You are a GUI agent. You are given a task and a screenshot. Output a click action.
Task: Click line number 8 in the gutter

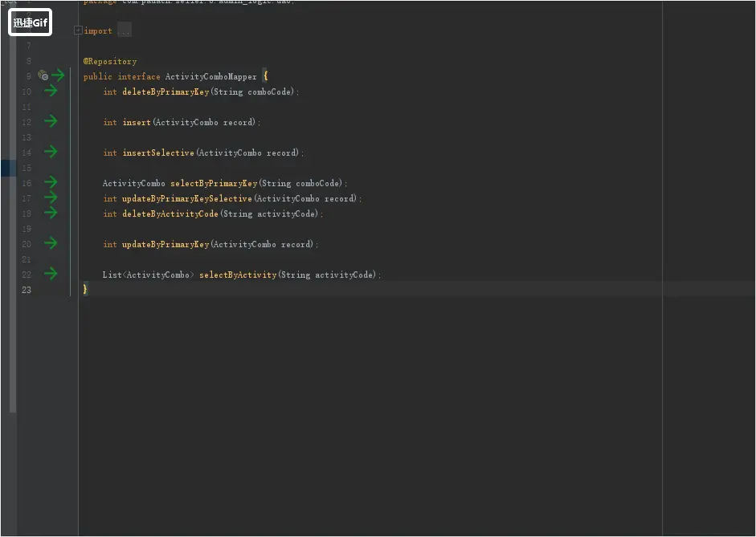pyautogui.click(x=28, y=61)
